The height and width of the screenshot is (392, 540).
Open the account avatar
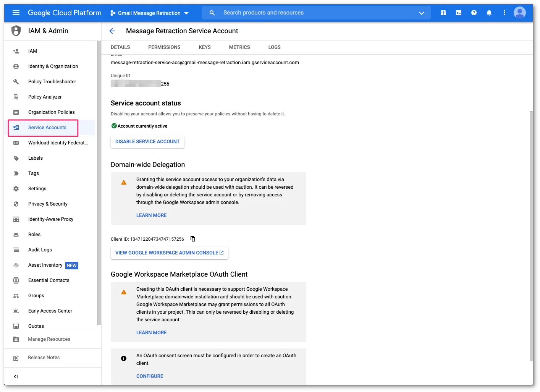[520, 13]
